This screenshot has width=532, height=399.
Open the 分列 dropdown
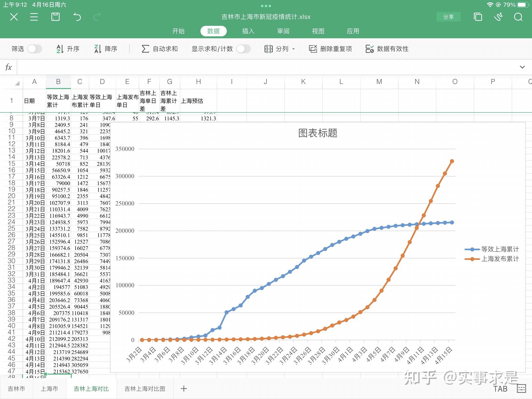(x=280, y=49)
